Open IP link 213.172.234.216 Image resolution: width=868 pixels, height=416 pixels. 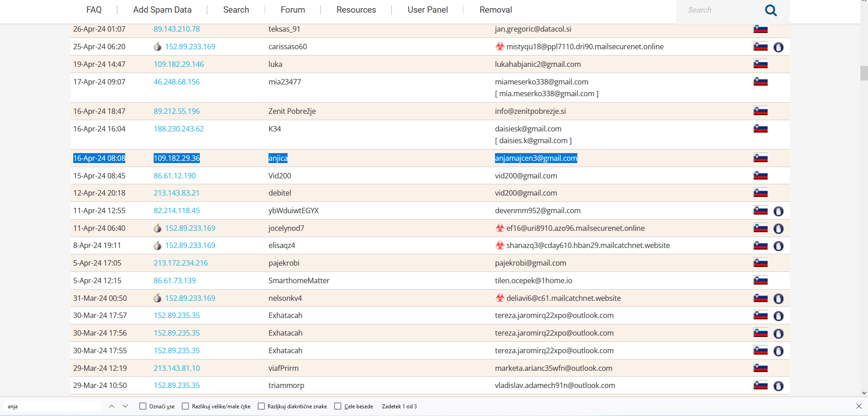(180, 263)
